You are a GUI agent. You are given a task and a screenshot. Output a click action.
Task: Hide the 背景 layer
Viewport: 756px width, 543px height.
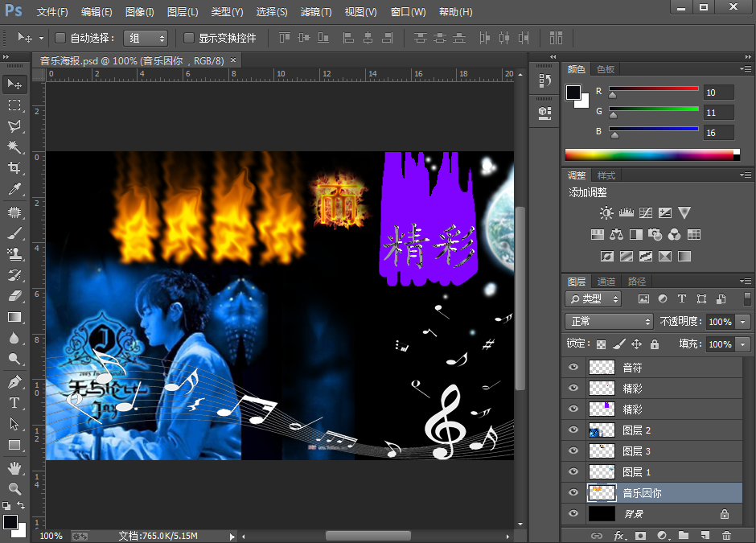tap(573, 513)
